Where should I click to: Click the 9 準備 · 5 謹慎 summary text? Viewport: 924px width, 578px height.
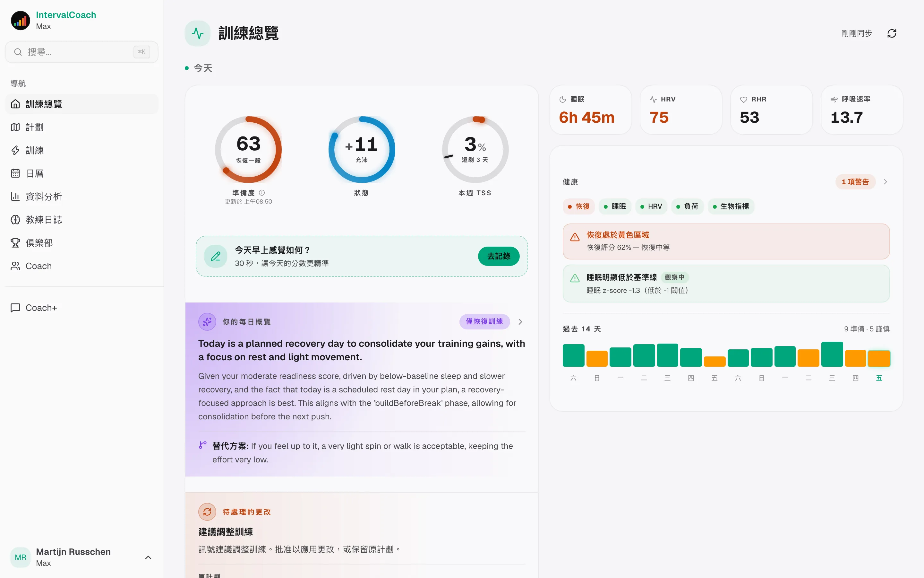[x=867, y=329]
